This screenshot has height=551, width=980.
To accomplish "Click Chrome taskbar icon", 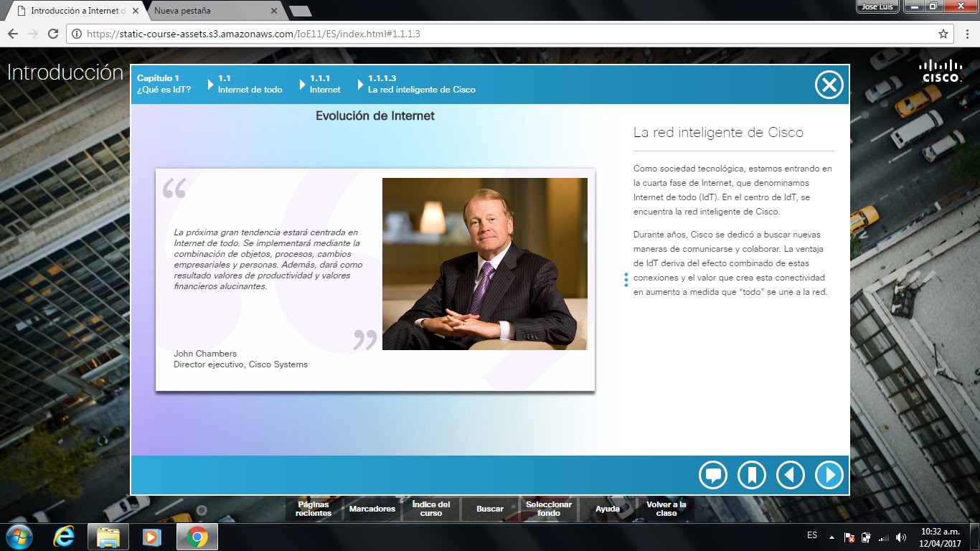I will (x=197, y=537).
